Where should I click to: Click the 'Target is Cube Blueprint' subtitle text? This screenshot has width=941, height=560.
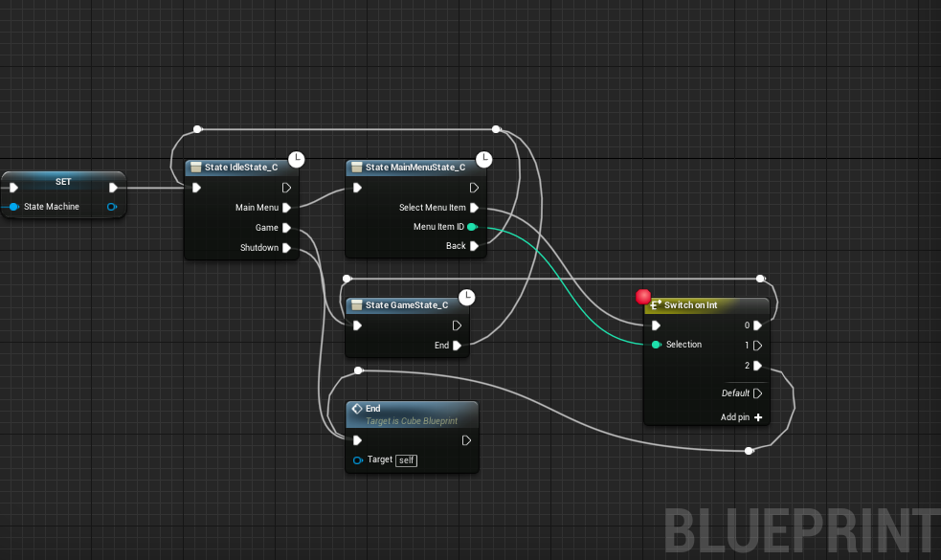click(x=412, y=421)
